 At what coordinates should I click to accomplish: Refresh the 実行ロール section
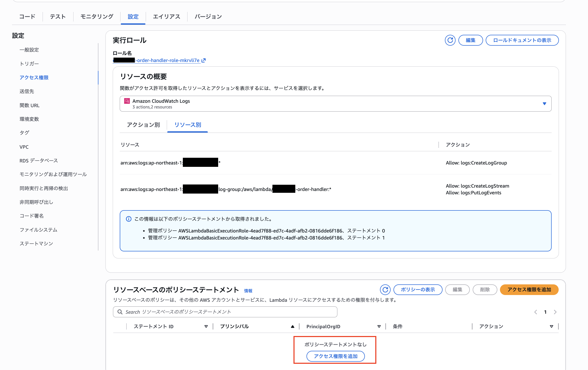point(450,40)
